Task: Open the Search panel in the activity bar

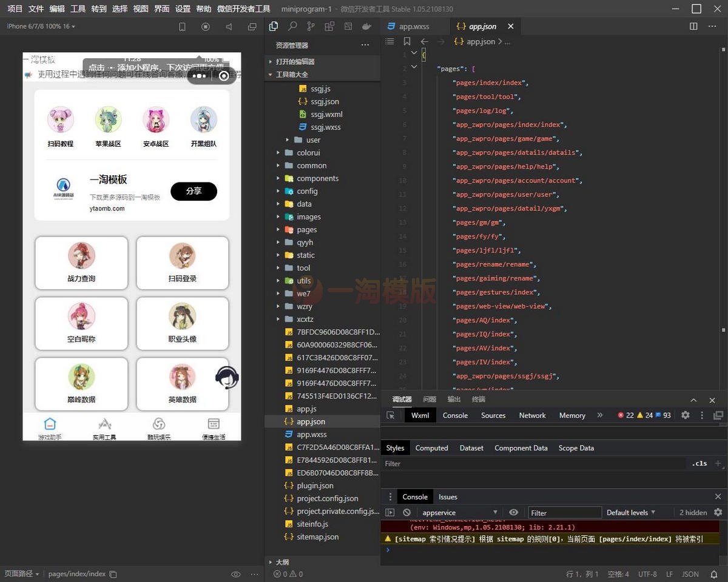Action: (x=292, y=27)
